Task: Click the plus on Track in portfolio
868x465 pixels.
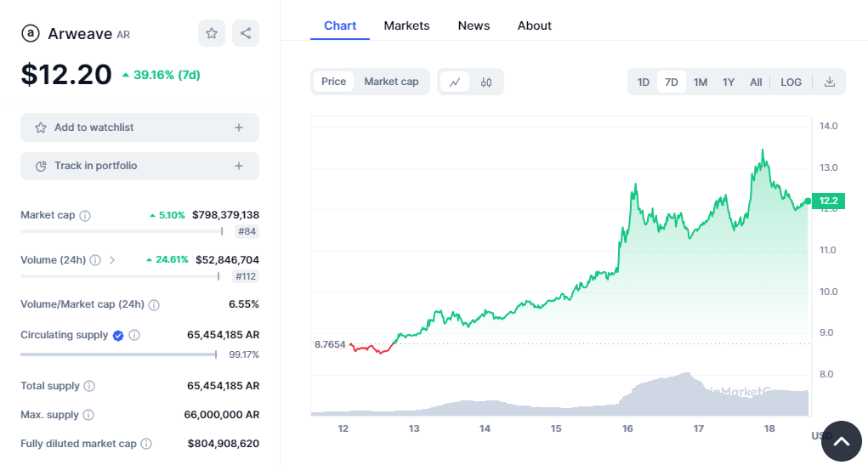Action: click(x=239, y=166)
